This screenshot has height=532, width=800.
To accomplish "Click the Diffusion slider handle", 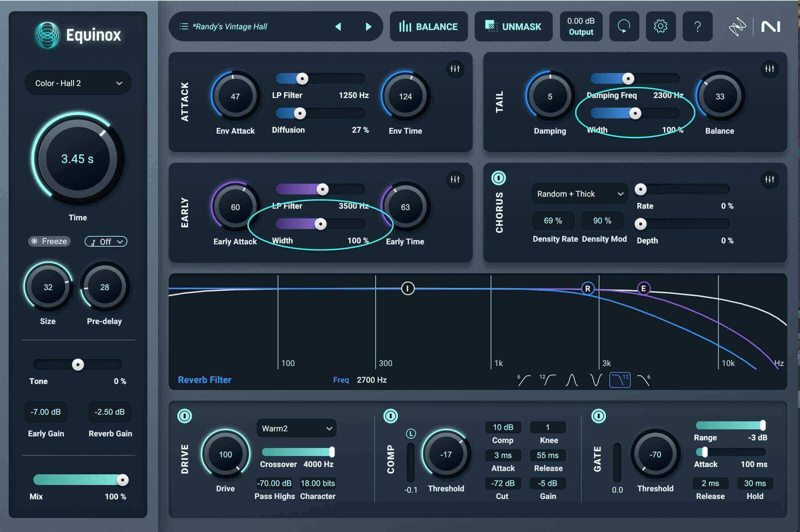I will coord(300,113).
